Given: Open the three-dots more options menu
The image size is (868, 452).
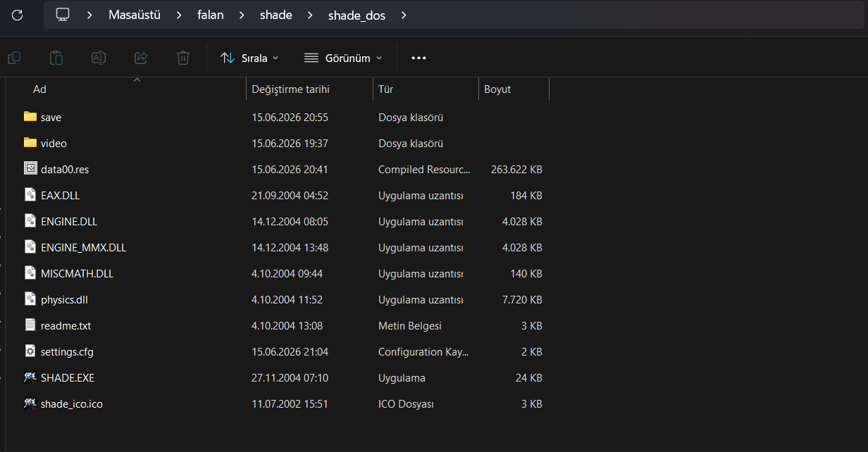Looking at the screenshot, I should pos(419,58).
